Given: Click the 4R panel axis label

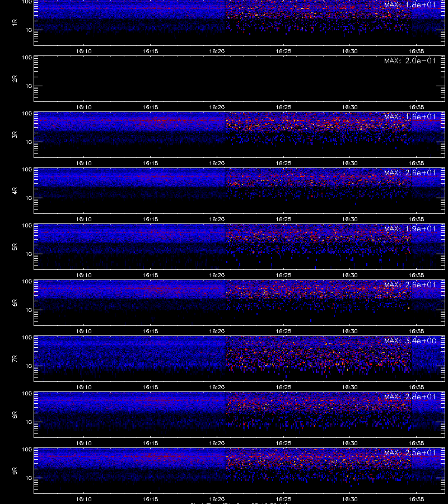Looking at the screenshot, I should [15, 190].
